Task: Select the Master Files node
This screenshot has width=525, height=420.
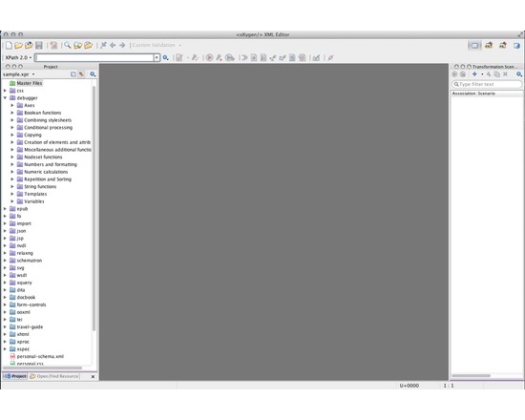Action: 26,83
